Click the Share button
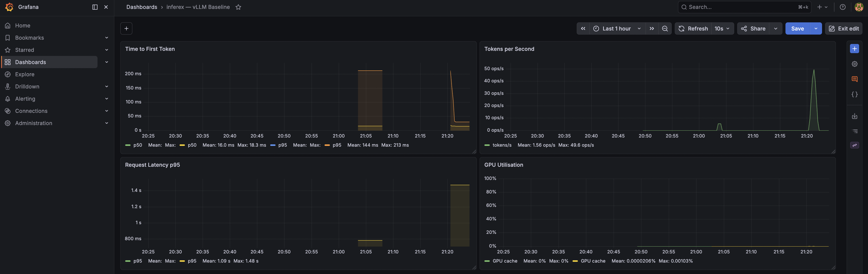The width and height of the screenshot is (868, 274). pyautogui.click(x=753, y=29)
